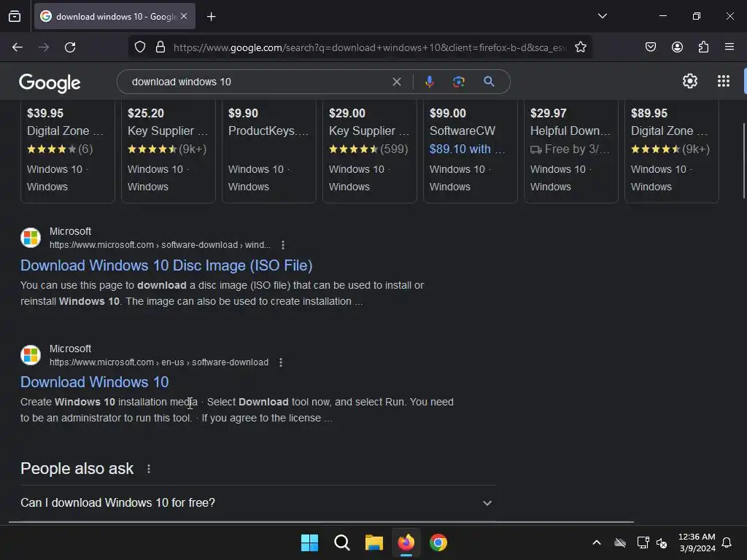Open the $29.00 Key Supplier product
747x560 pixels.
click(370, 150)
